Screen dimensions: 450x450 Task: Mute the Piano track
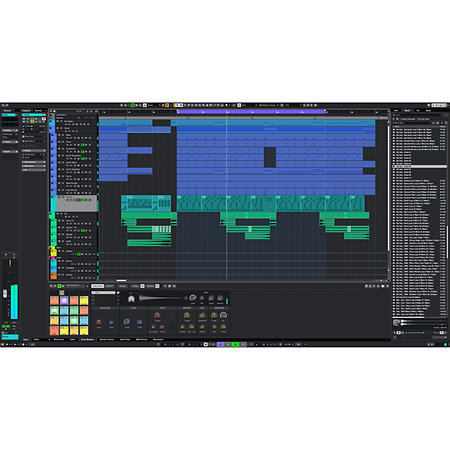click(59, 142)
